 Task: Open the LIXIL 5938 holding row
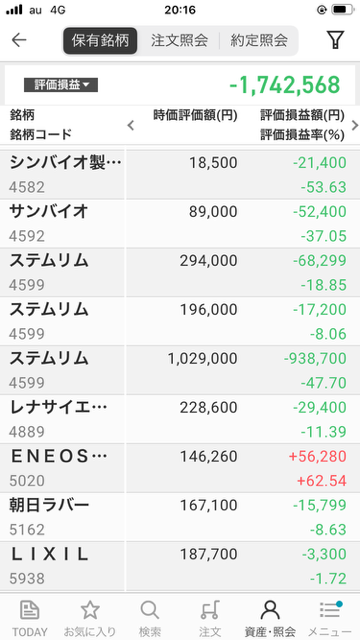click(x=180, y=566)
